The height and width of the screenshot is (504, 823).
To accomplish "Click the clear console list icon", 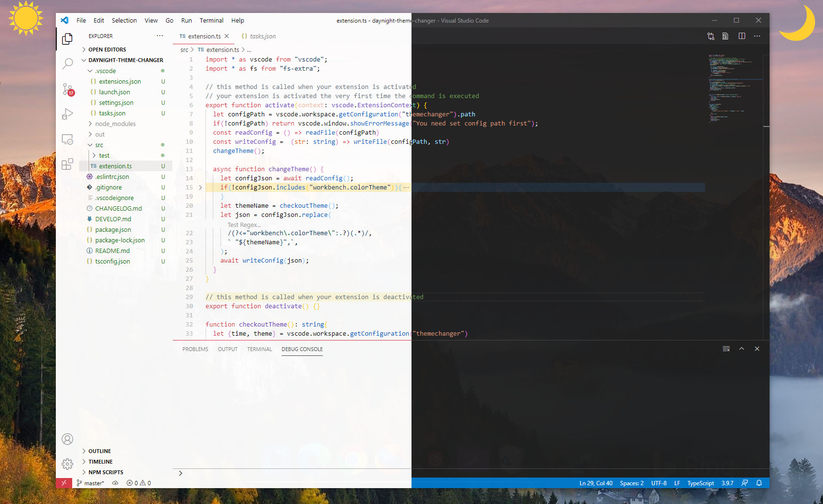I will pos(726,349).
